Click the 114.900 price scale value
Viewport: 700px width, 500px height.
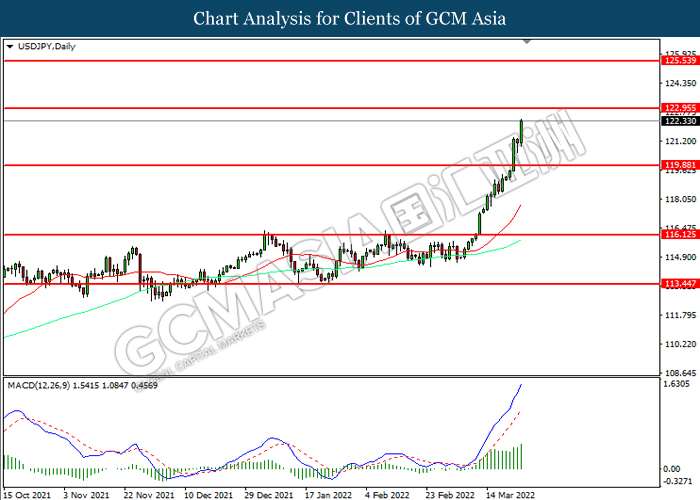680,257
